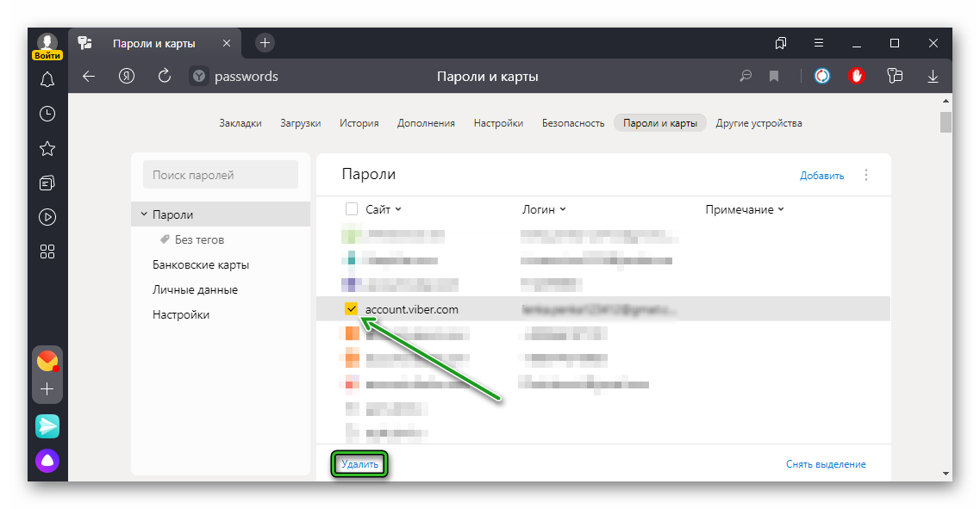Toggle the select-all checkbox beside Сайт
Viewport: 980px width, 509px height.
[x=352, y=209]
